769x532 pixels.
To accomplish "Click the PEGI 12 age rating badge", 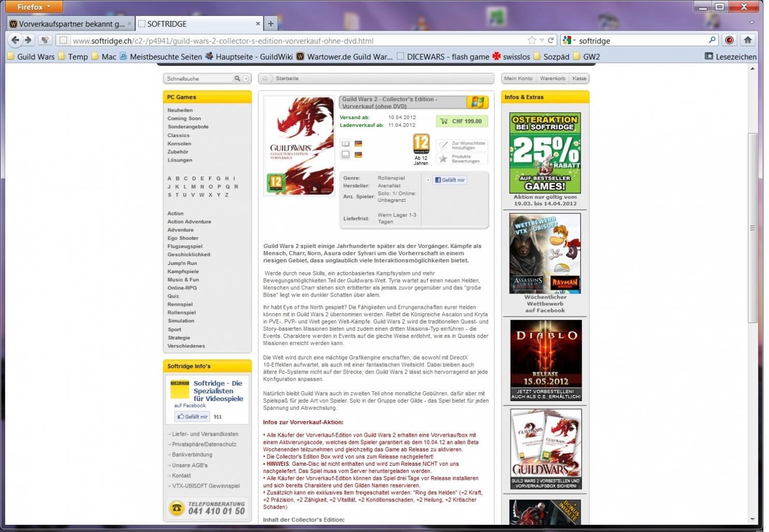I will [421, 143].
